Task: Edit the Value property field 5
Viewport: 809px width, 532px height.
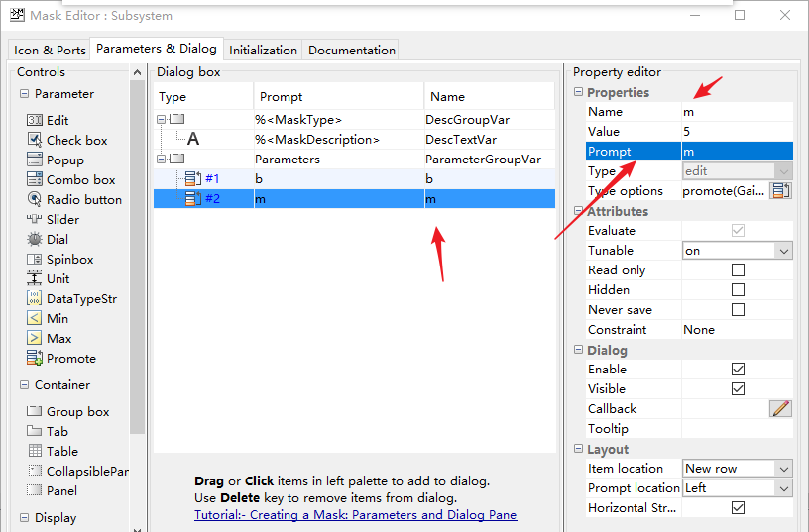Action: pos(738,132)
